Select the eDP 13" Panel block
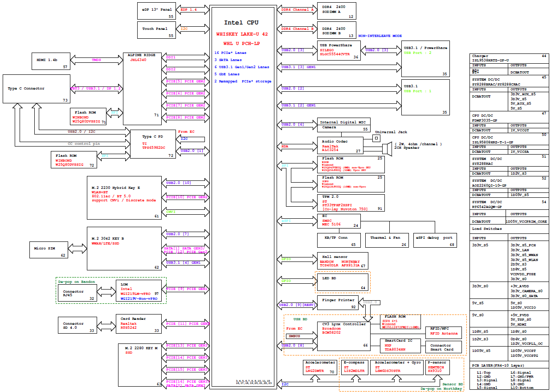 click(156, 11)
